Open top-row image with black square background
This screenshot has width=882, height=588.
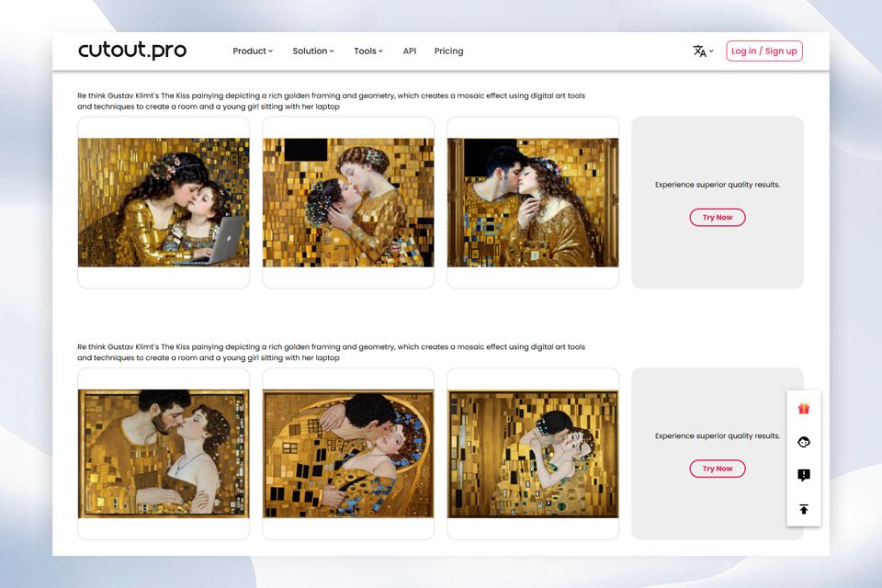click(x=348, y=202)
